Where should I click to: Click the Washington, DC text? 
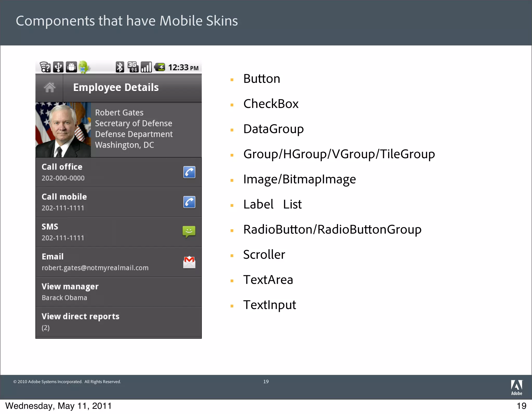point(124,145)
